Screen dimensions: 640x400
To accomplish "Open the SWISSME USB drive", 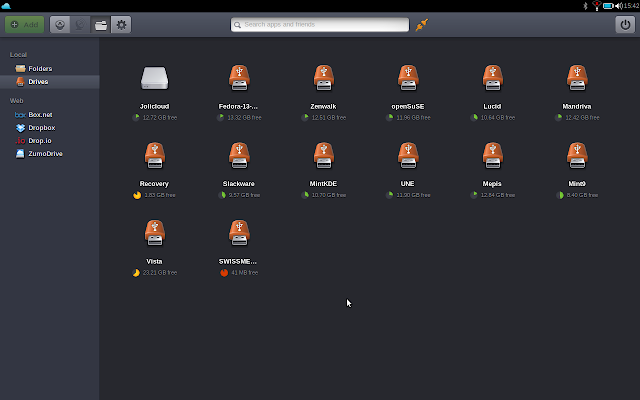I will pos(238,233).
